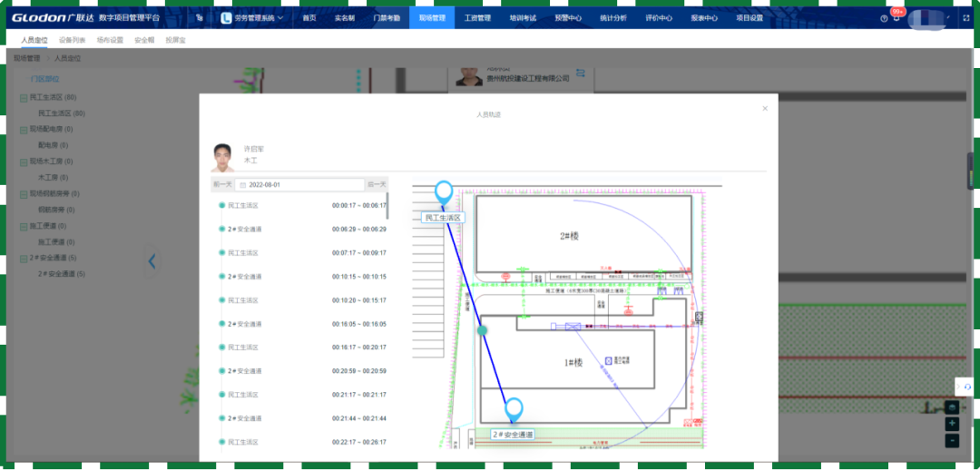Open the 设备列表 sub-tab
The width and height of the screenshot is (980, 470).
point(72,40)
